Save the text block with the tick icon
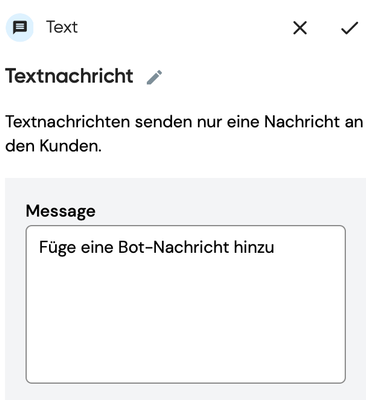This screenshot has height=400, width=366. pos(349,28)
